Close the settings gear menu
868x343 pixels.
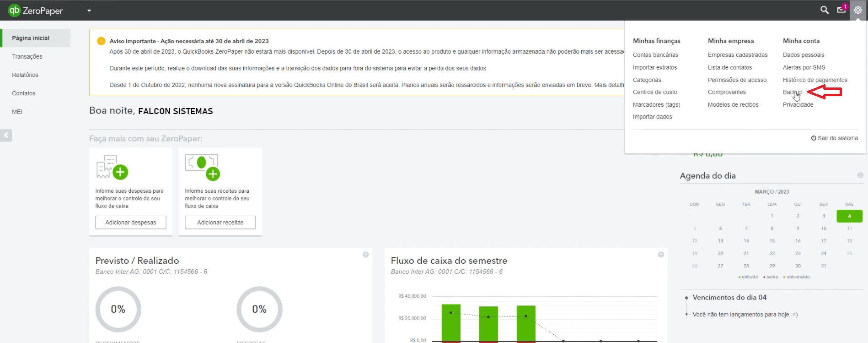pyautogui.click(x=858, y=10)
